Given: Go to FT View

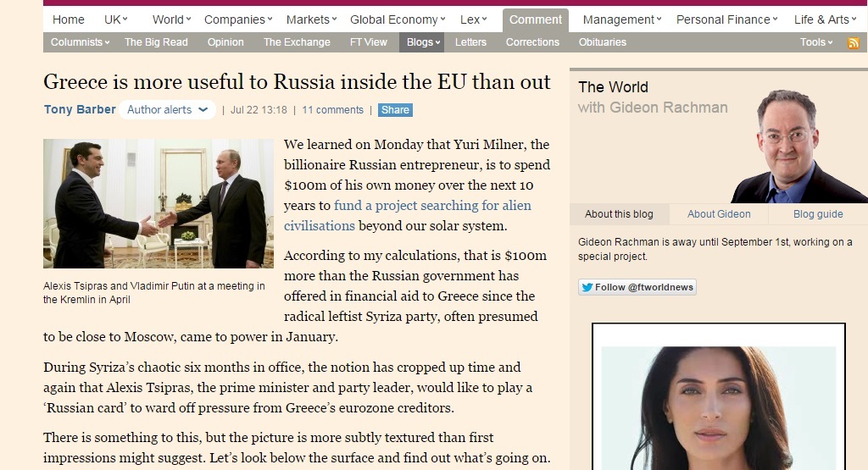Looking at the screenshot, I should (368, 42).
